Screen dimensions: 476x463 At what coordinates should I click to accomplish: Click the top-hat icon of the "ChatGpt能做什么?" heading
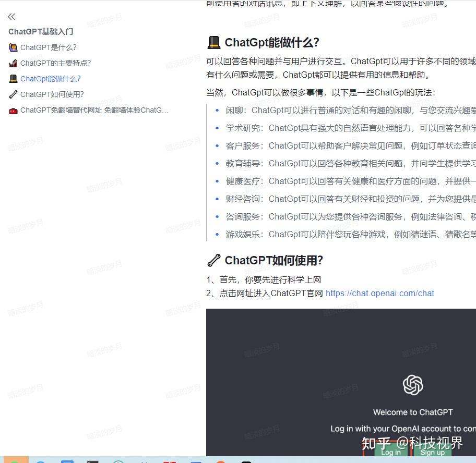[213, 42]
